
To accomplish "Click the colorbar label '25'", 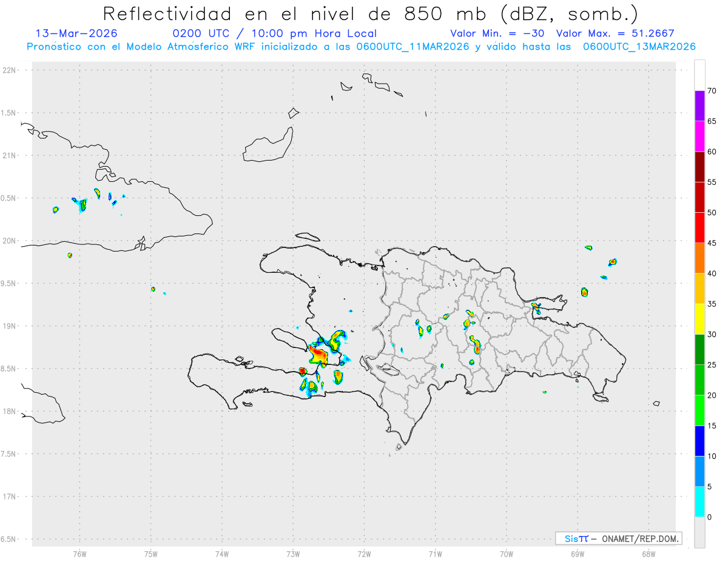I will tap(712, 365).
